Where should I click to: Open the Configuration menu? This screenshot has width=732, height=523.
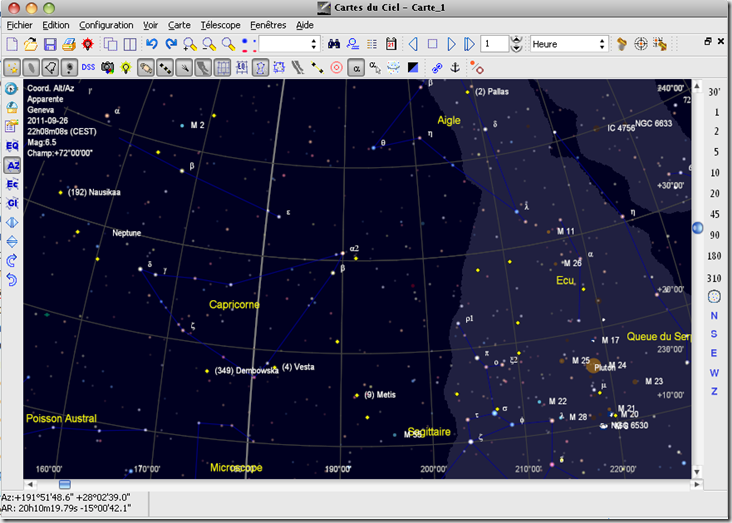[x=106, y=25]
